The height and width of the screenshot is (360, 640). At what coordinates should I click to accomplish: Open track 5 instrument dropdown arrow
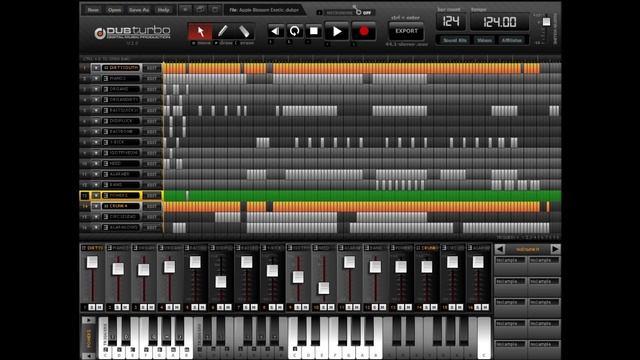click(96, 110)
